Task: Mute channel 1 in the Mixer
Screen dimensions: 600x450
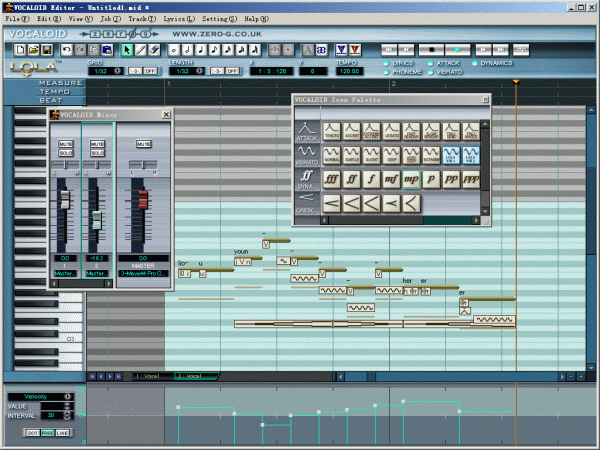Action: (x=65, y=144)
